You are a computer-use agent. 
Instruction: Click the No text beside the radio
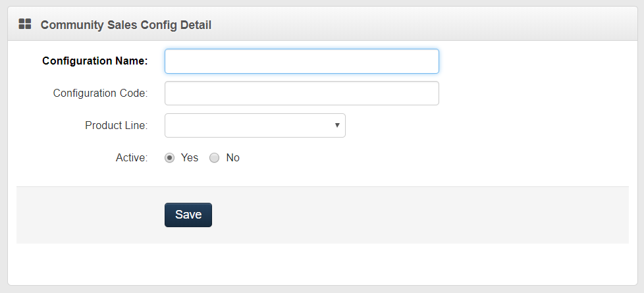click(x=233, y=158)
